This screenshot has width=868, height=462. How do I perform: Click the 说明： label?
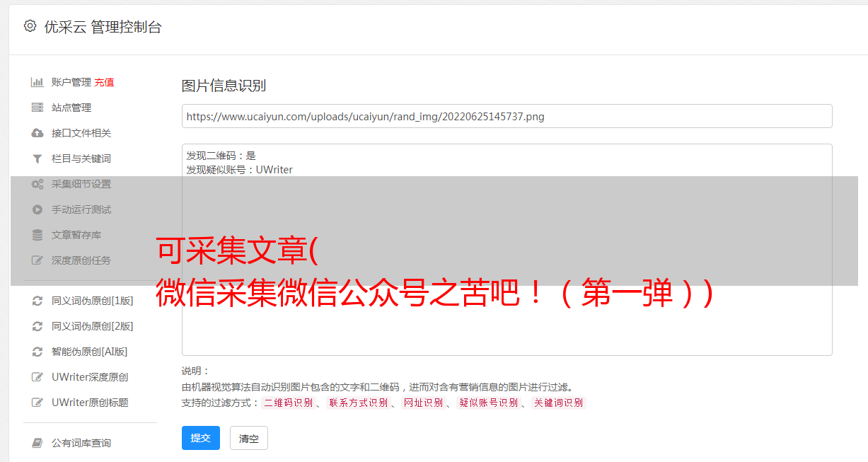(196, 371)
